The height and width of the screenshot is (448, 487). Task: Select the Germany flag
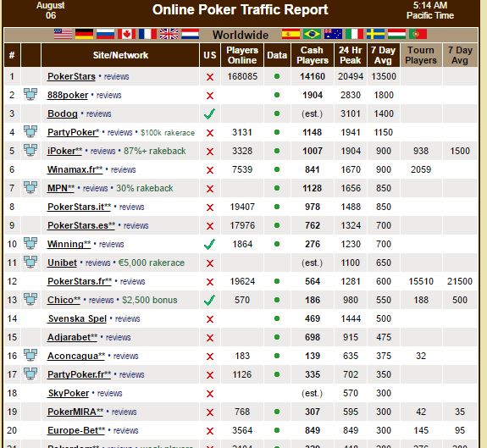84,34
